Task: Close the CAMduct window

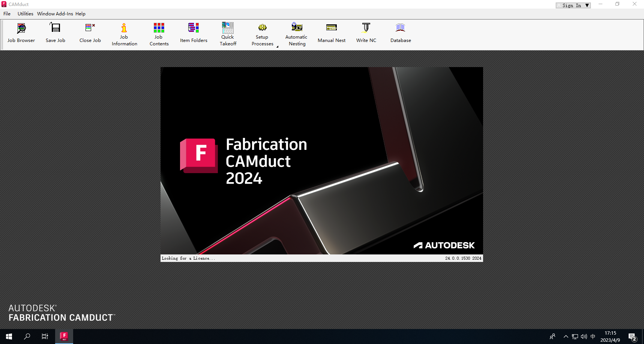Action: click(x=635, y=4)
